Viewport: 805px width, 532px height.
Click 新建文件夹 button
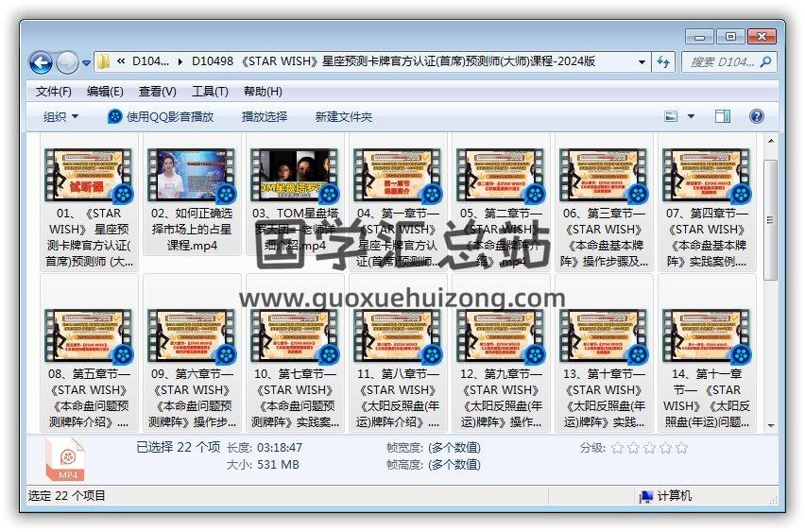[x=344, y=116]
